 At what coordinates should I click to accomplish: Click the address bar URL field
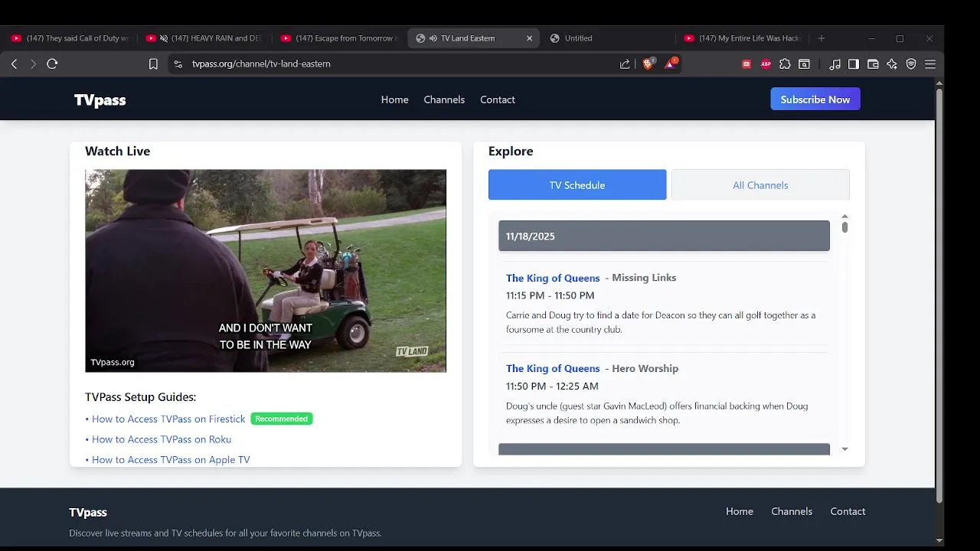(398, 64)
